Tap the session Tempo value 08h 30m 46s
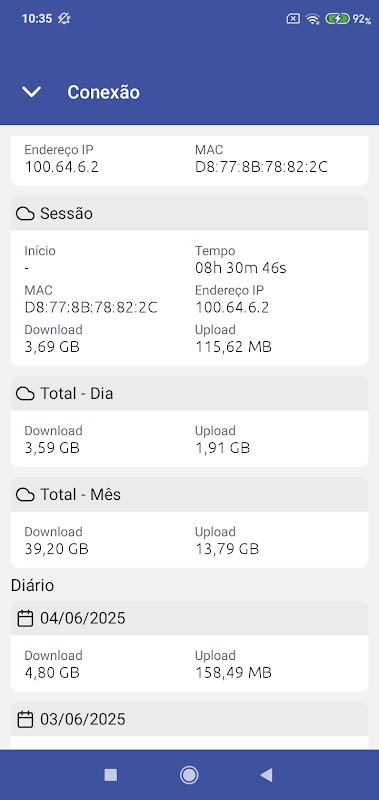Image resolution: width=379 pixels, height=800 pixels. [x=241, y=268]
